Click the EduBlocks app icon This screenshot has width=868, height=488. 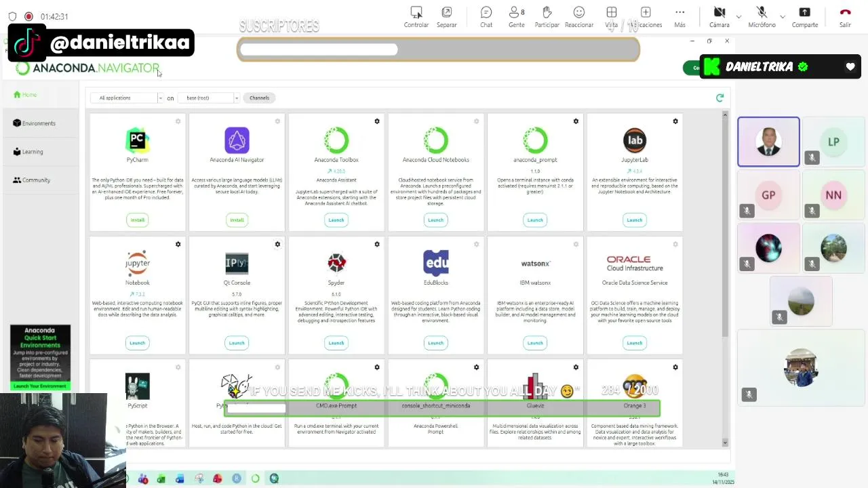tap(435, 263)
